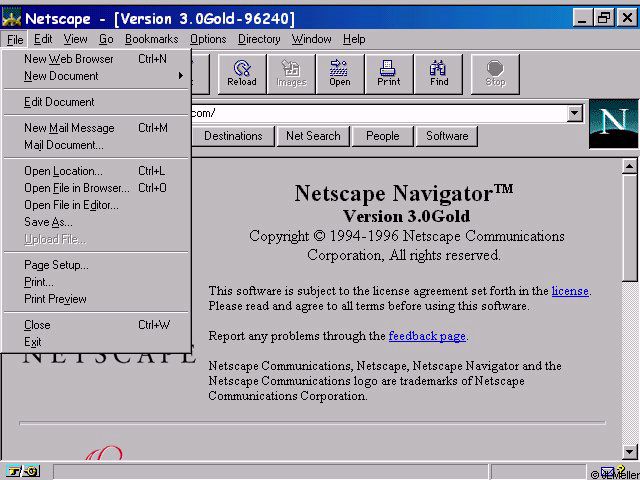The image size is (640, 480).
Task: Click the scrollbar up arrow
Action: 629,167
